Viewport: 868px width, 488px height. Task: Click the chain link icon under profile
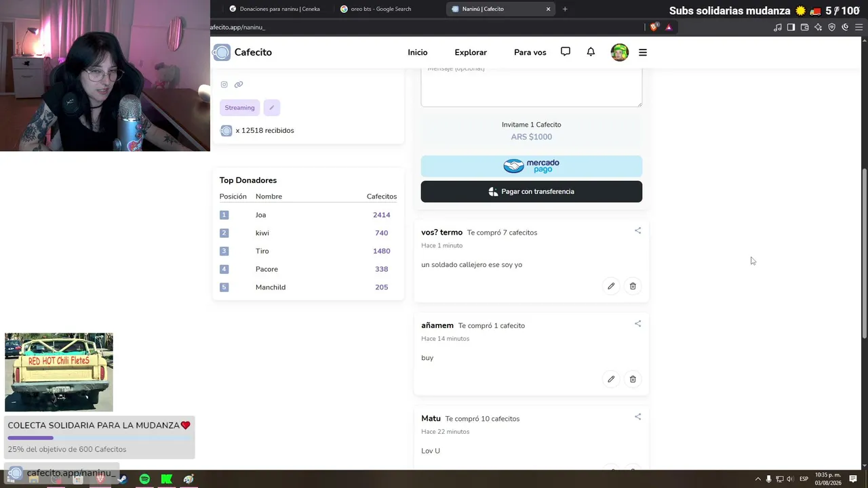pyautogui.click(x=239, y=85)
